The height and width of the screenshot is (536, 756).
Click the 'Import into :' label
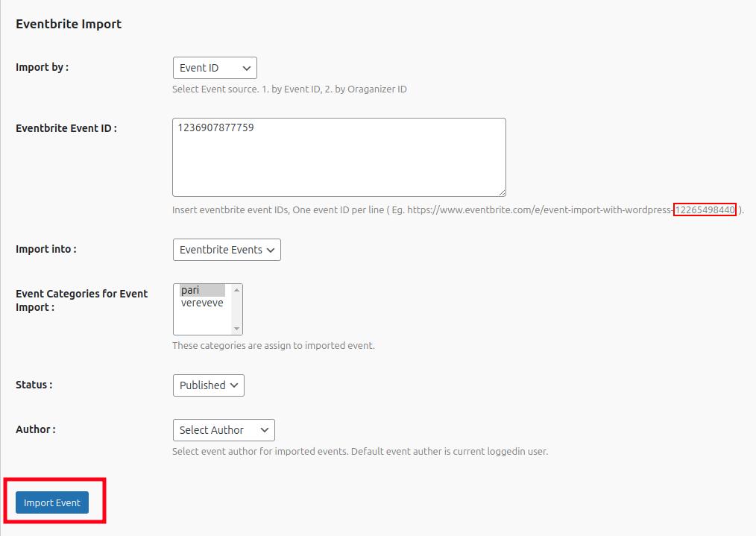(x=45, y=249)
